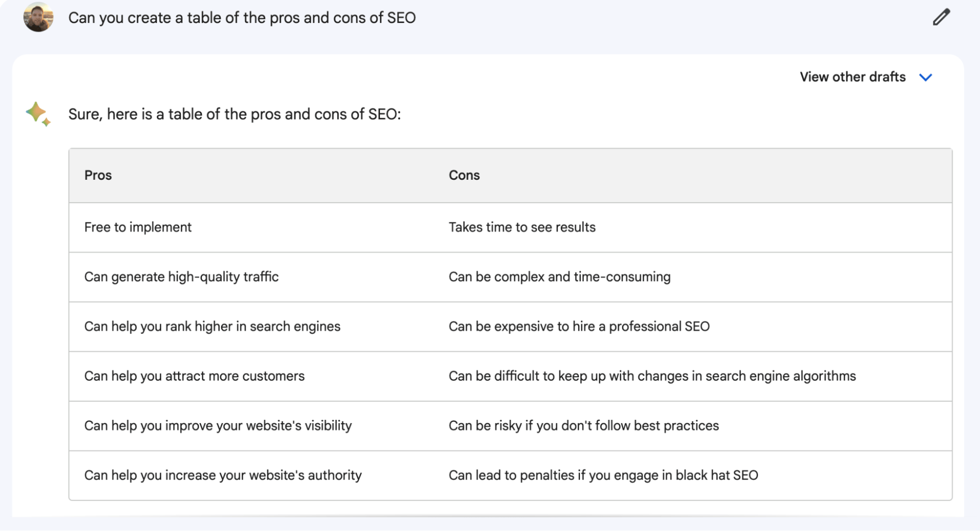Click the Cons column header
The image size is (980, 531).
click(464, 174)
